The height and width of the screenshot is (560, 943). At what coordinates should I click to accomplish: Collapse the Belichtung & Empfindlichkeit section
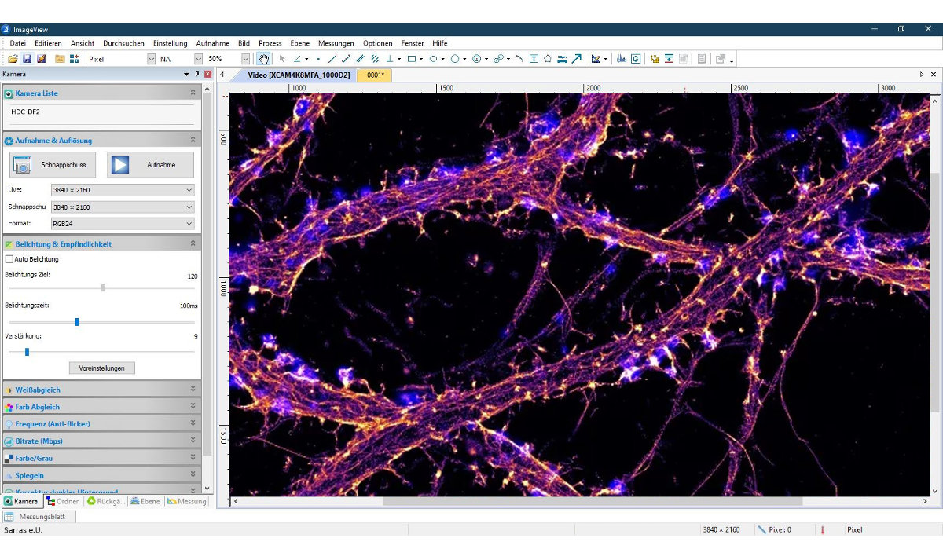[x=101, y=244]
